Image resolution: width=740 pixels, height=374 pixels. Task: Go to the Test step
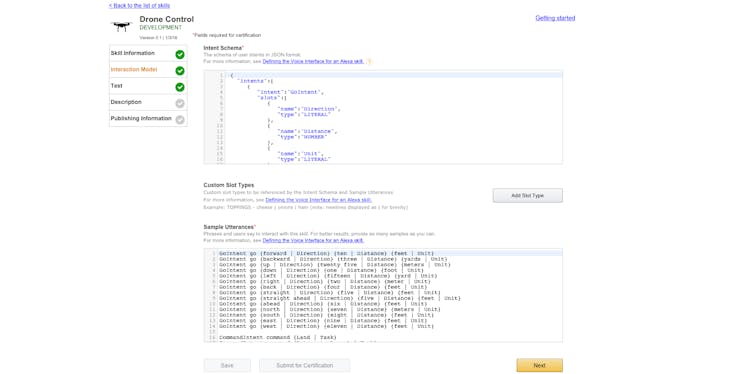[148, 86]
